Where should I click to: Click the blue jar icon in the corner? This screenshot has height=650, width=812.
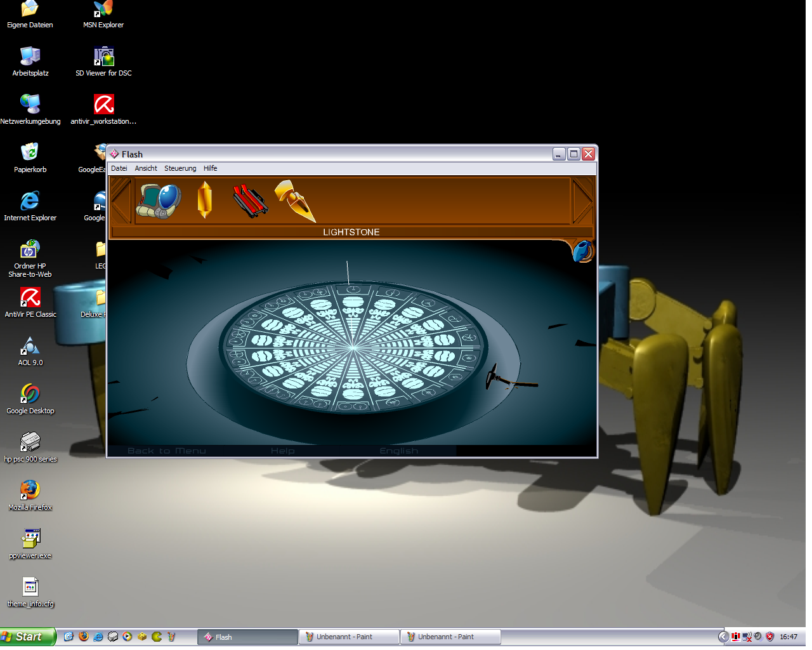point(582,251)
